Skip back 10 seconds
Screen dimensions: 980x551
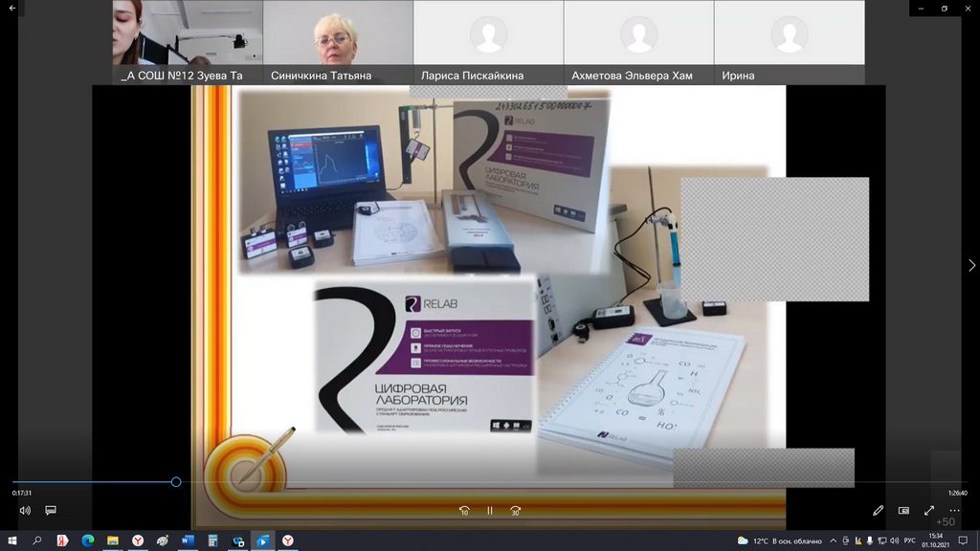tap(464, 511)
